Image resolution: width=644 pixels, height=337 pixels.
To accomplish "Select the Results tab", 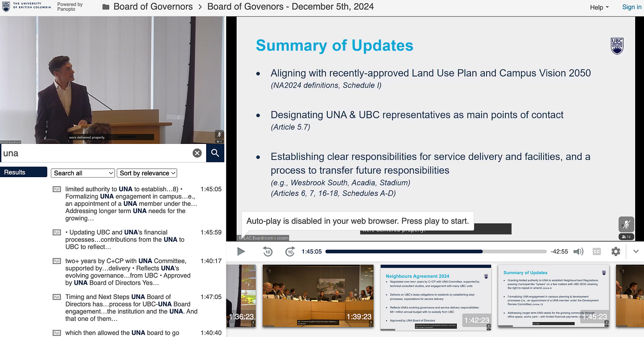I will [23, 172].
